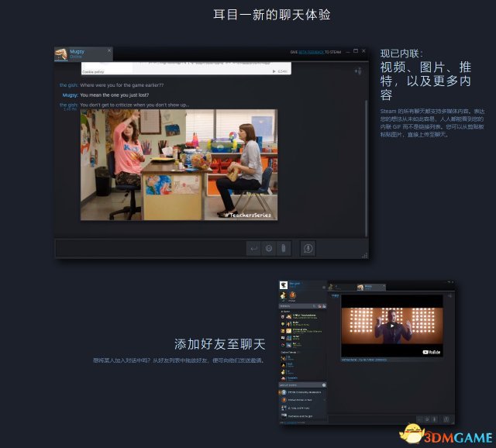Click Mugsy's avatar in the chat tab
Screen dimensions: 496x448
(x=61, y=54)
